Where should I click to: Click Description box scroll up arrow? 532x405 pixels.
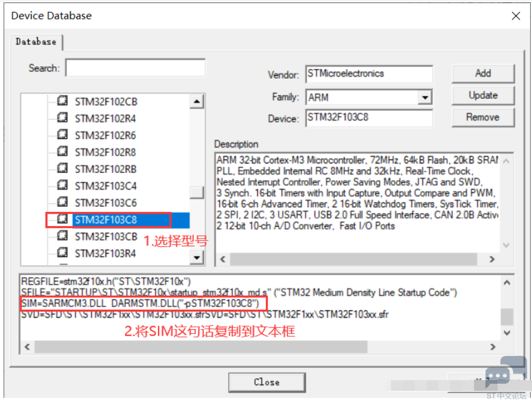coord(506,161)
